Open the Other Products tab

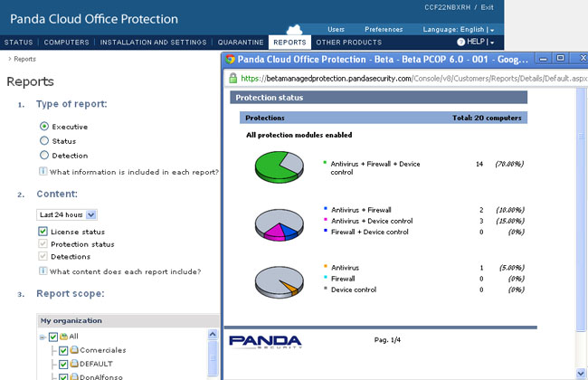click(x=349, y=43)
